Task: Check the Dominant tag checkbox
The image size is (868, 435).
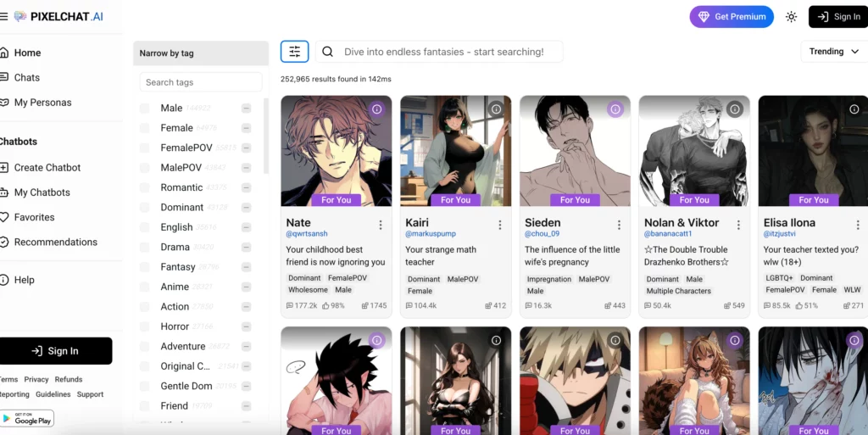Action: point(144,208)
